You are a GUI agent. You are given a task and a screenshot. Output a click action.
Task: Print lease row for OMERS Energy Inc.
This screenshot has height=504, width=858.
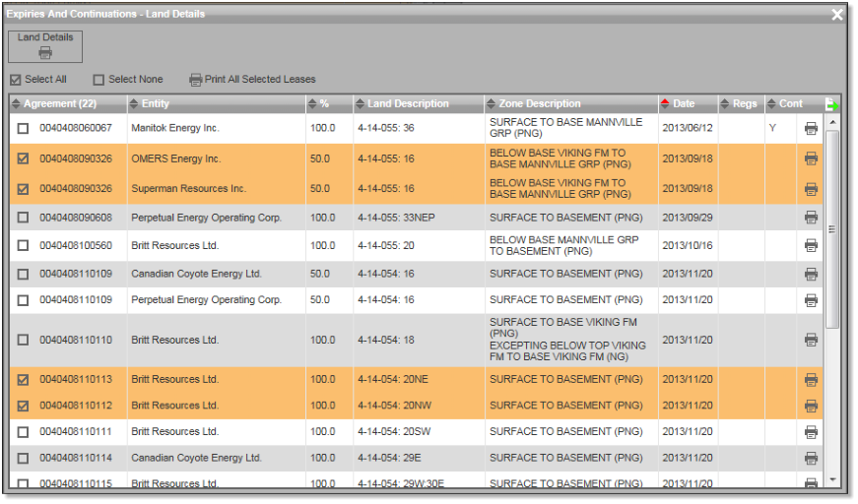coord(811,159)
